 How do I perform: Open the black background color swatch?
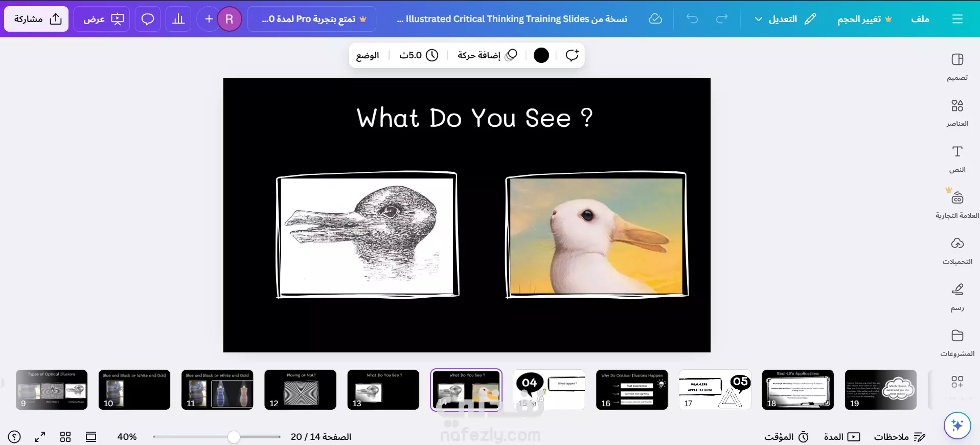pos(541,55)
